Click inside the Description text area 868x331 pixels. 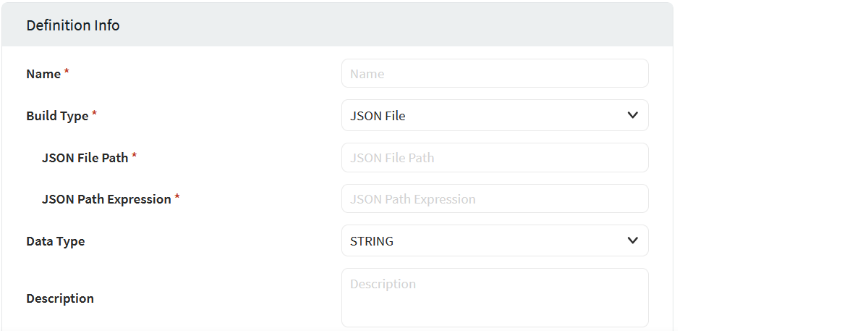495,298
